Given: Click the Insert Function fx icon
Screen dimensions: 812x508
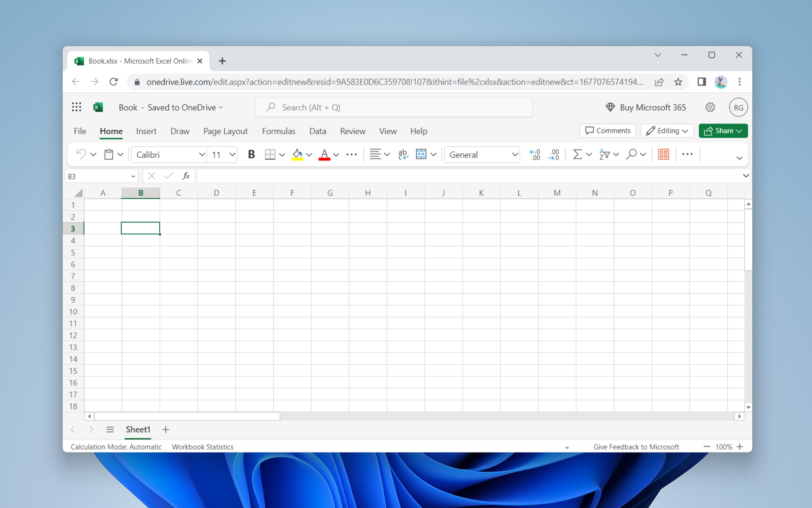Looking at the screenshot, I should [x=186, y=176].
